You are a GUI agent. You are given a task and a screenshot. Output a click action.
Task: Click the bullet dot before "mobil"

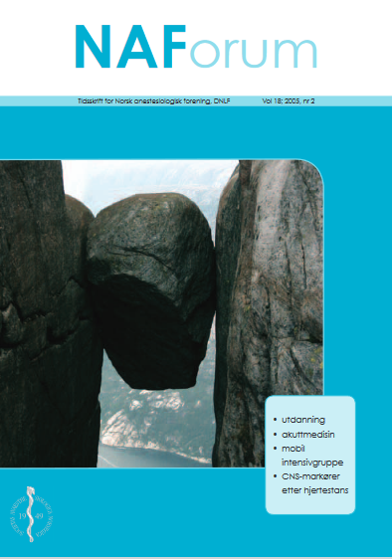[x=275, y=449]
